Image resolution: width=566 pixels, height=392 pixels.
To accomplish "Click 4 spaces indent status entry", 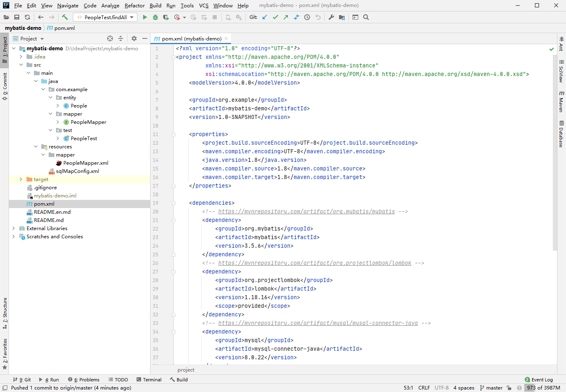I will pyautogui.click(x=464, y=388).
